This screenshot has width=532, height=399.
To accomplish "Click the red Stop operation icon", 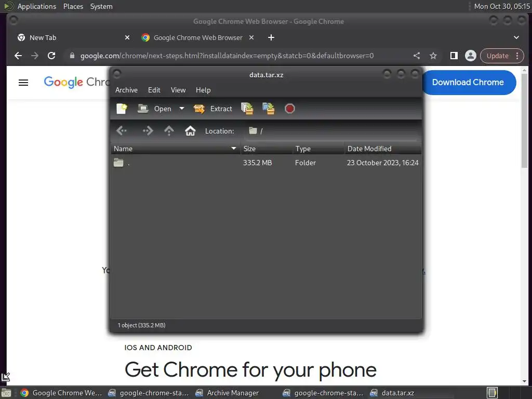I will 290,109.
